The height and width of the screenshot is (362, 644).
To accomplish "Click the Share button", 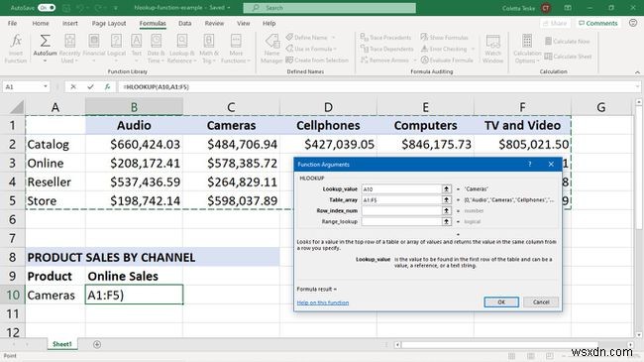I will (555, 24).
